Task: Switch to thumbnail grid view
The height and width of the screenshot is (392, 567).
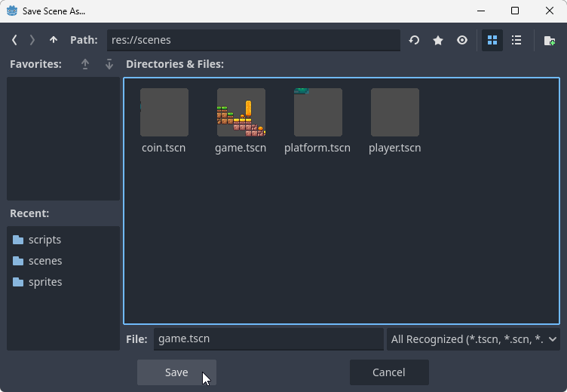Action: pyautogui.click(x=492, y=40)
